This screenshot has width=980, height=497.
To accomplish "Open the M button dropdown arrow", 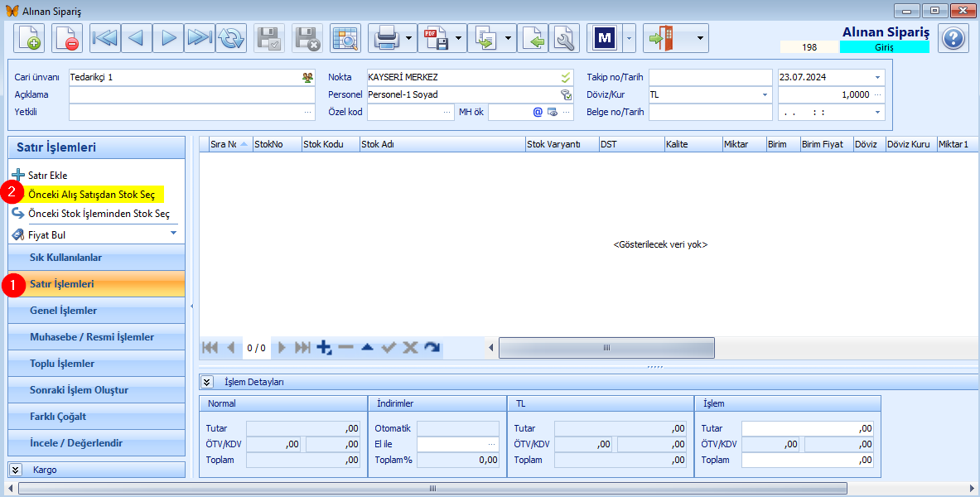I will pyautogui.click(x=629, y=38).
